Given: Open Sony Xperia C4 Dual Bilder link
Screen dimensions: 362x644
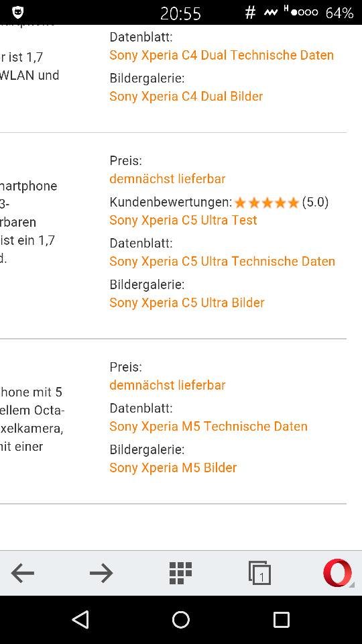Looking at the screenshot, I should pyautogui.click(x=186, y=97).
